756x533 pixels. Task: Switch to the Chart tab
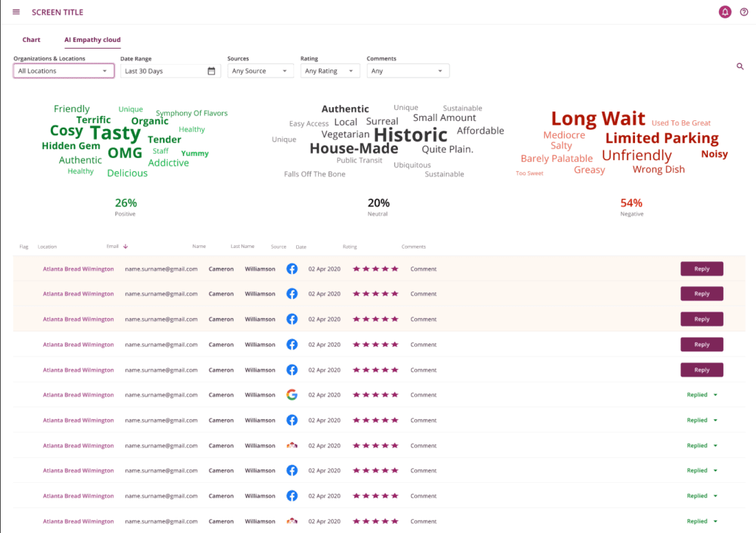31,39
